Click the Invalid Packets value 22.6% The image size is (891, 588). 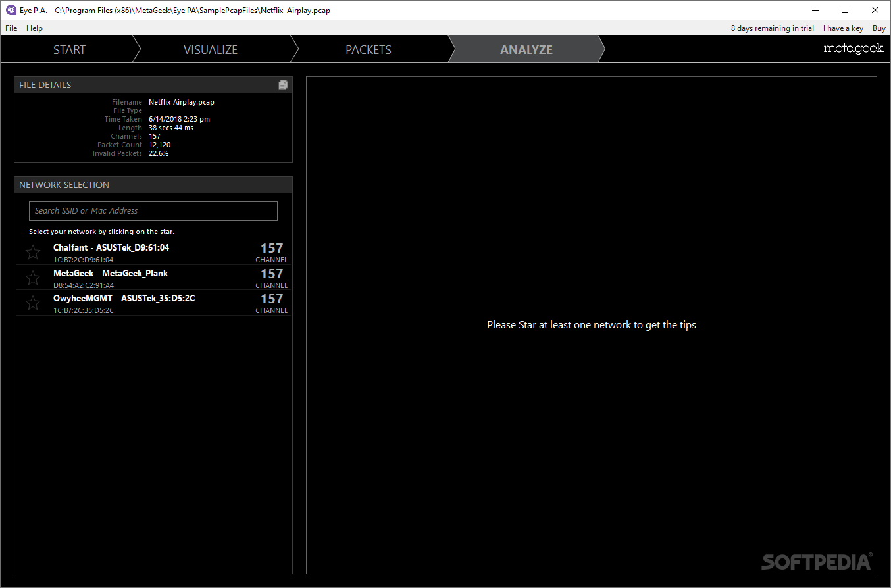159,154
